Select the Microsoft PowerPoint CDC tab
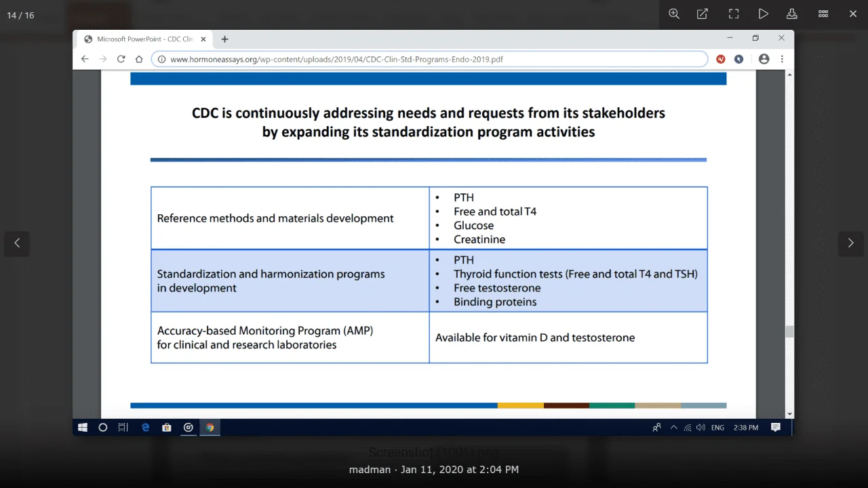868x488 pixels. point(145,39)
